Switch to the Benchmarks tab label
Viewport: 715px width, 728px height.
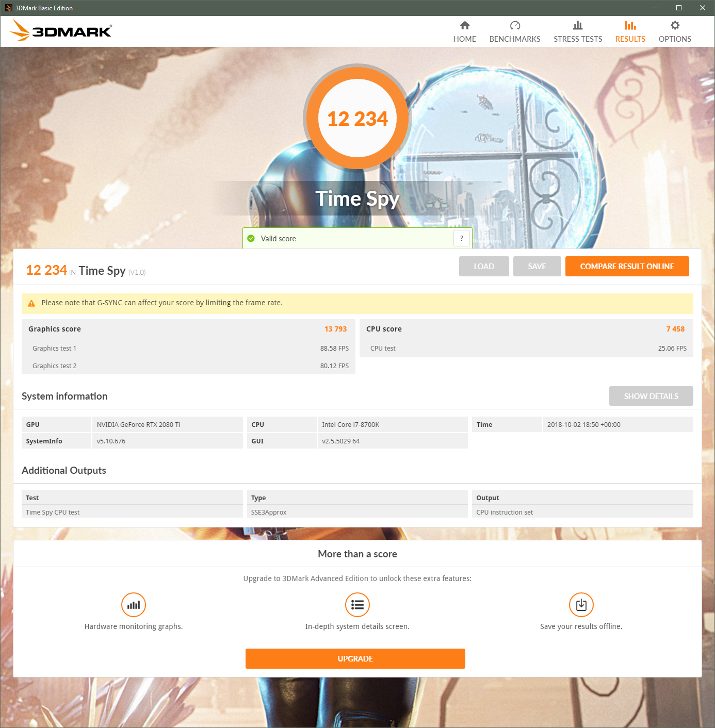point(515,39)
